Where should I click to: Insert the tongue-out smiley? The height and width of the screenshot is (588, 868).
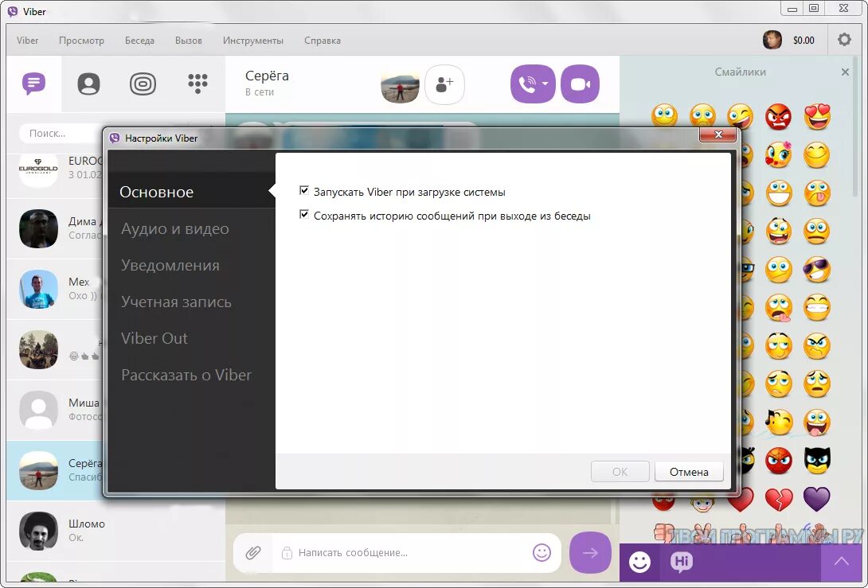click(817, 193)
